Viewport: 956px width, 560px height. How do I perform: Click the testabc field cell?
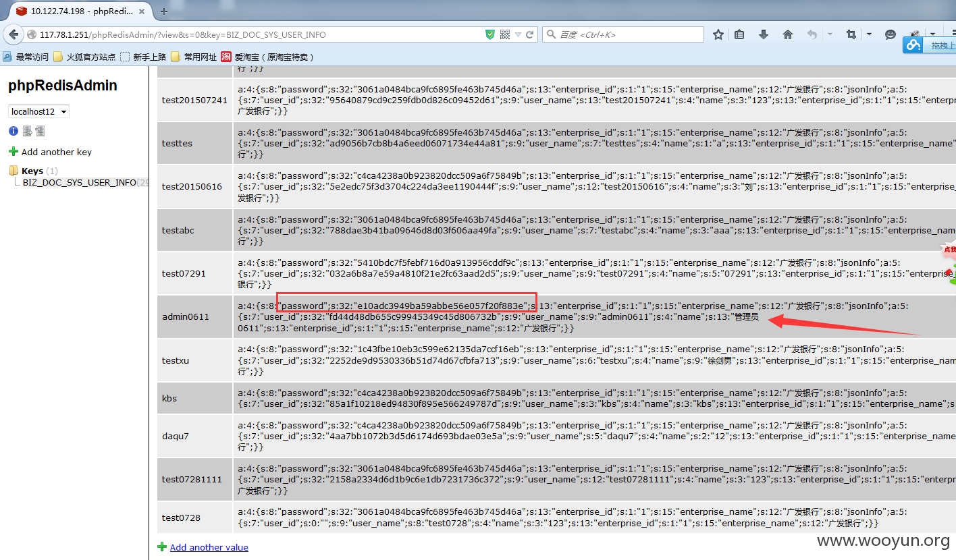tap(194, 230)
